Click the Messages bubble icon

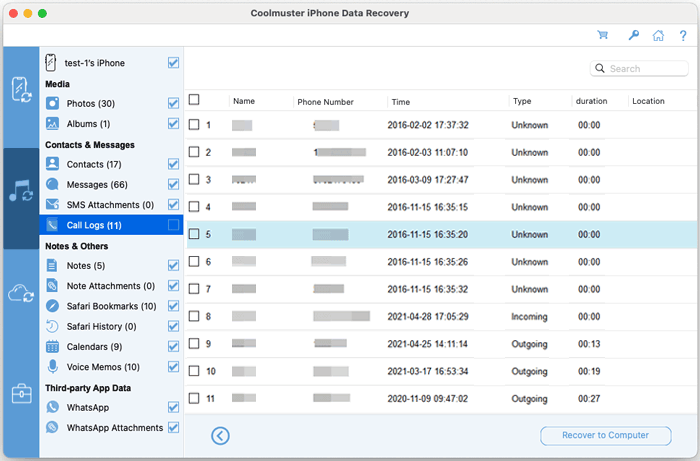[x=52, y=184]
